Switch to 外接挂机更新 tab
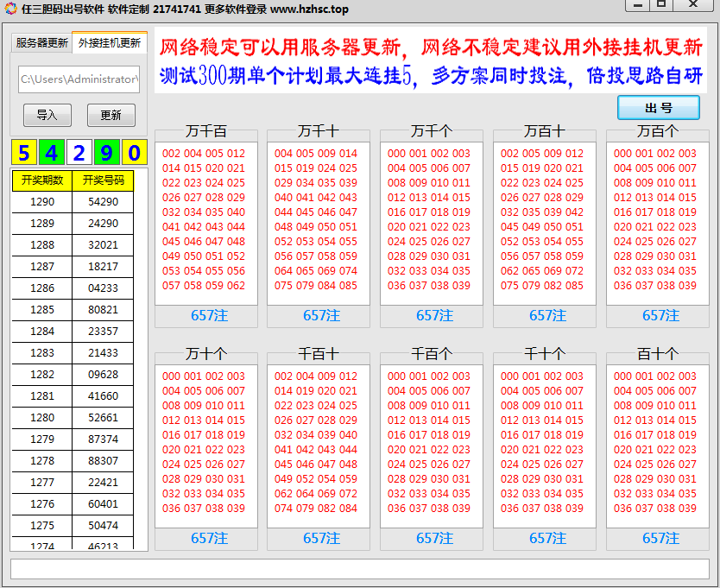Screen dimensions: 720x588 pos(109,43)
